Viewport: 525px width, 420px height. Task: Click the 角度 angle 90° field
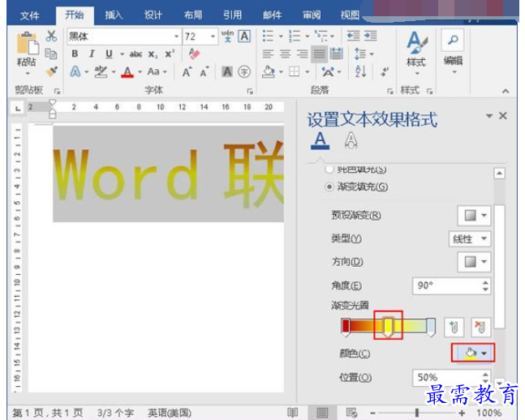point(451,285)
